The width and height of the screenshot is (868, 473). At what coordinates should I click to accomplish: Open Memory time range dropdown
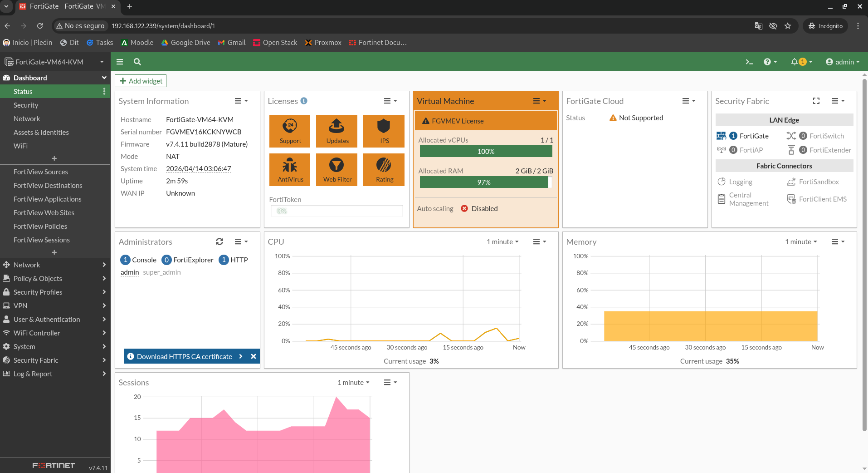[x=801, y=242]
